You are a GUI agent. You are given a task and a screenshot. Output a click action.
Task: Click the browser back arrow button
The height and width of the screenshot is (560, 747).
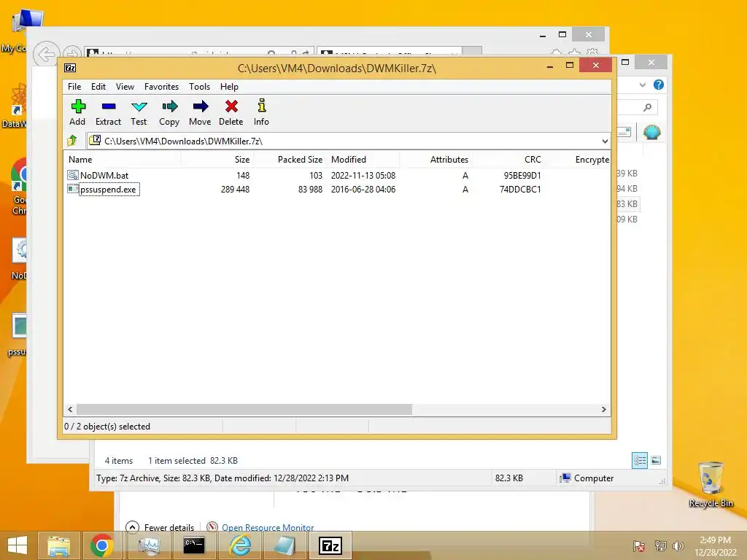pos(46,54)
